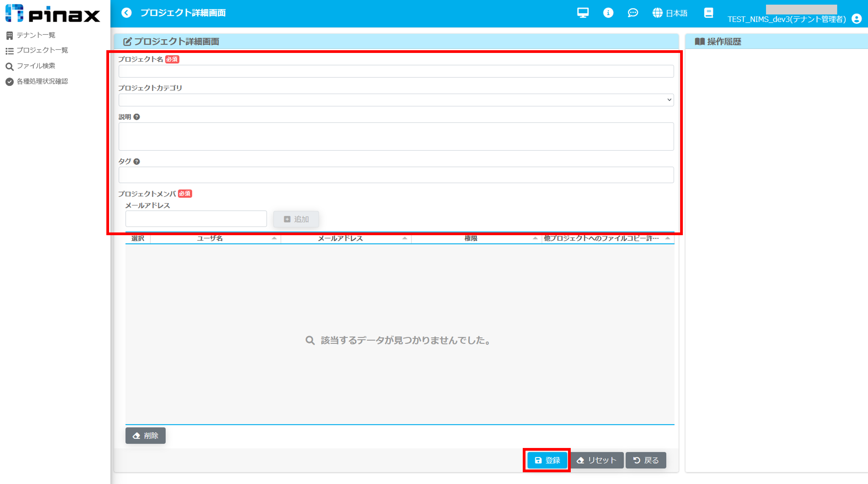The image size is (868, 484).
Task: Click the pinax logo
Action: point(53,13)
